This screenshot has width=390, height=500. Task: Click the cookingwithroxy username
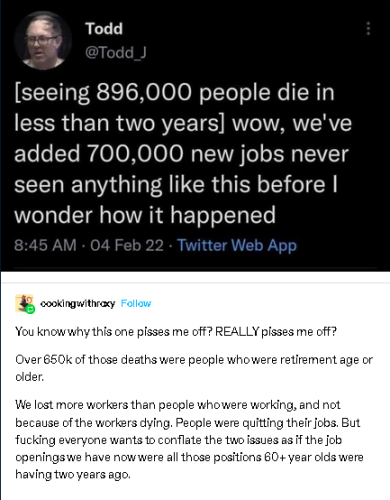(77, 303)
